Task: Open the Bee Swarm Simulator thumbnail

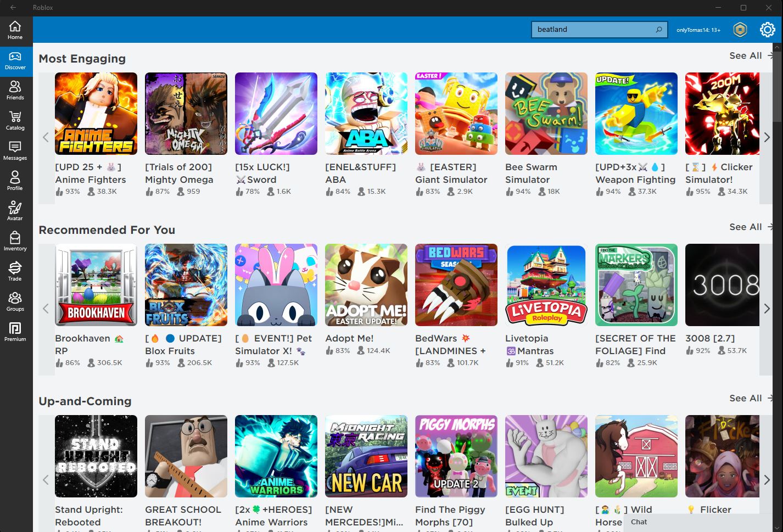Action: pyautogui.click(x=546, y=114)
